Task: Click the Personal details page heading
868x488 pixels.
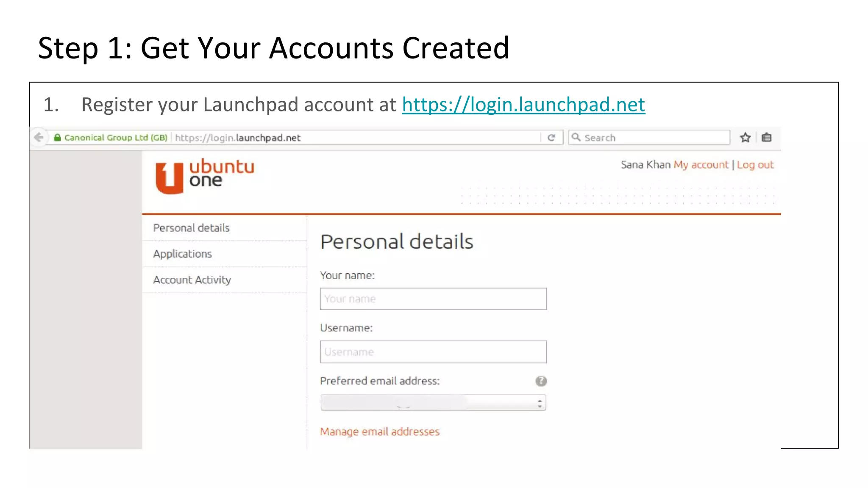Action: 397,241
